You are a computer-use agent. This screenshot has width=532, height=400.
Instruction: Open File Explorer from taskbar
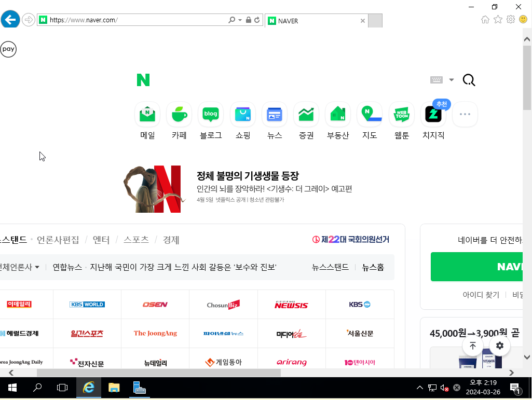(114, 388)
